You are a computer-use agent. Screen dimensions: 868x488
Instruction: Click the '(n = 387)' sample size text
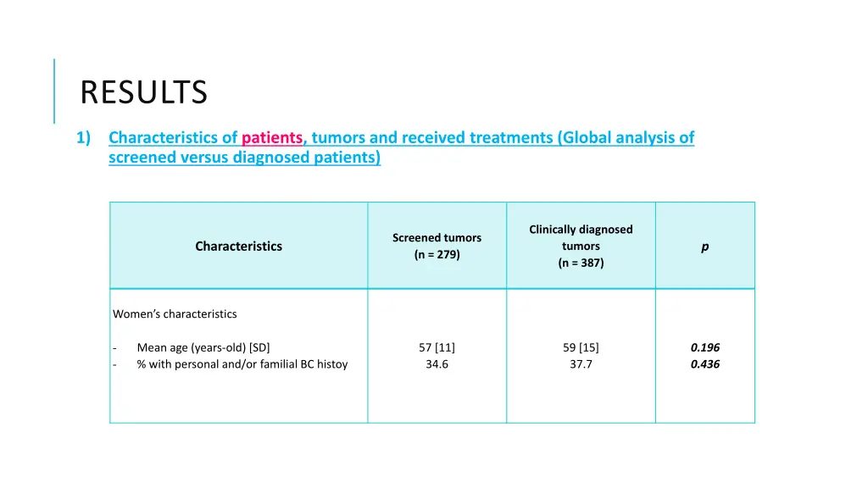(581, 263)
